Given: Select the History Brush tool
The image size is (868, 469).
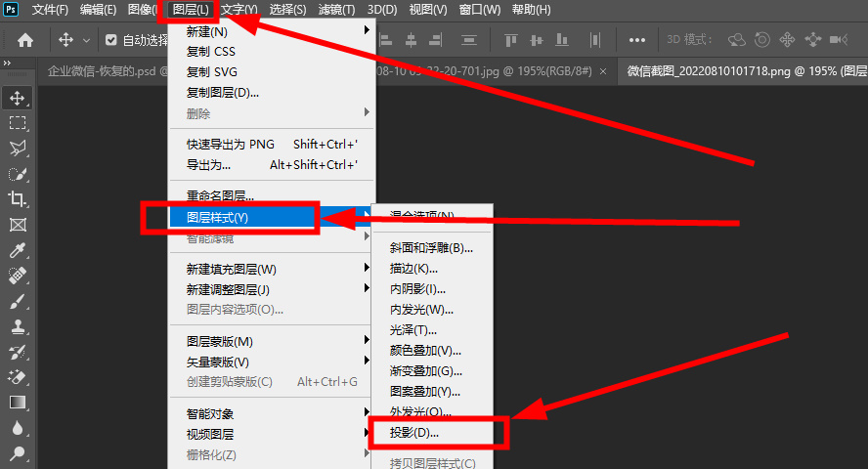Looking at the screenshot, I should pyautogui.click(x=18, y=353).
